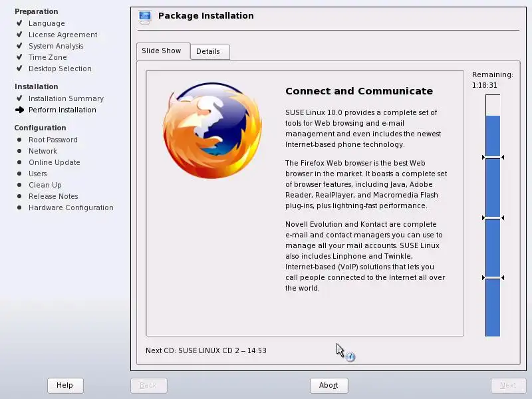The image size is (532, 399).
Task: Click the bullet beside Hardware Configuration
Action: coord(19,207)
